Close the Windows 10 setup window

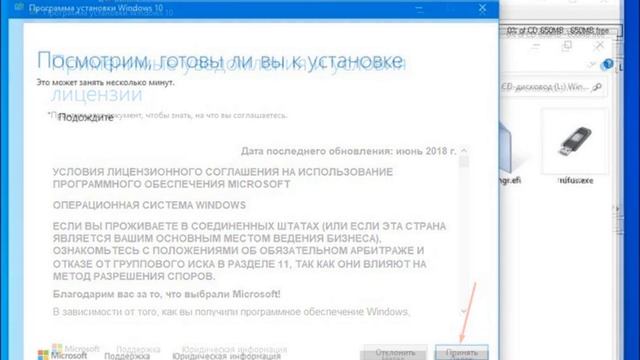tap(482, 8)
